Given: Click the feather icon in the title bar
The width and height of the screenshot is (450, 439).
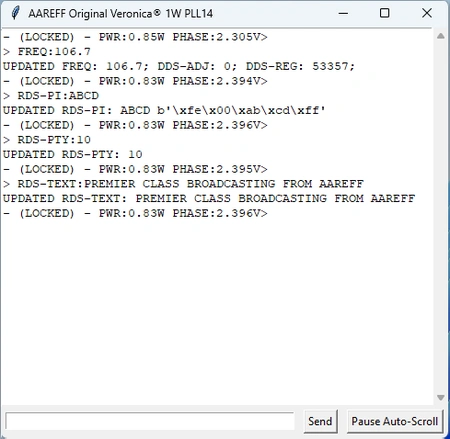Looking at the screenshot, I should click(15, 13).
